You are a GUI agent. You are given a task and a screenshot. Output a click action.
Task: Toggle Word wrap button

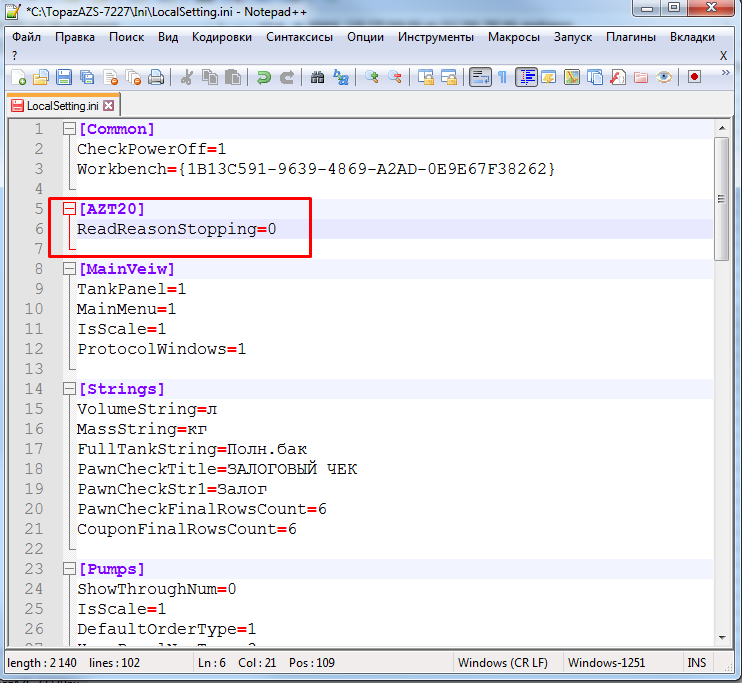(480, 77)
